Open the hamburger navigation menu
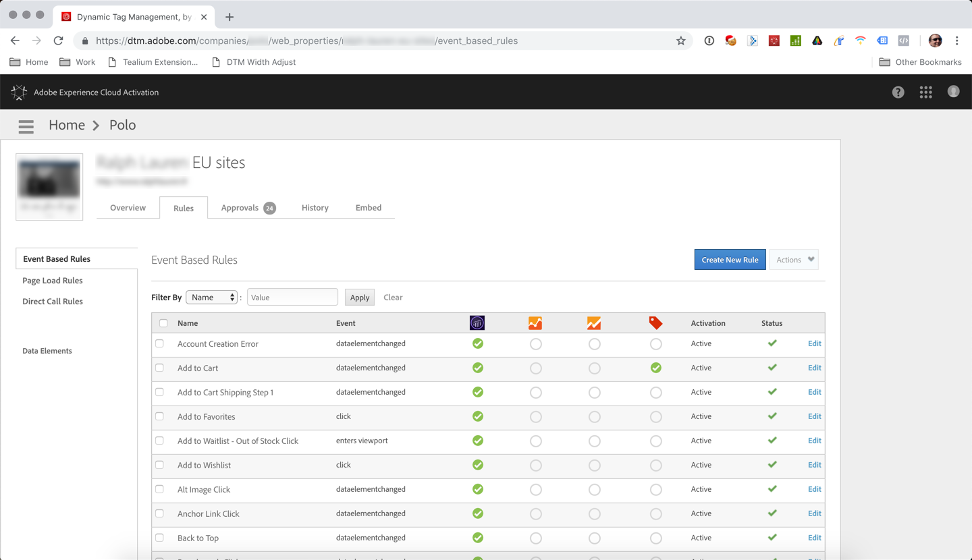This screenshot has height=560, width=972. coord(26,126)
